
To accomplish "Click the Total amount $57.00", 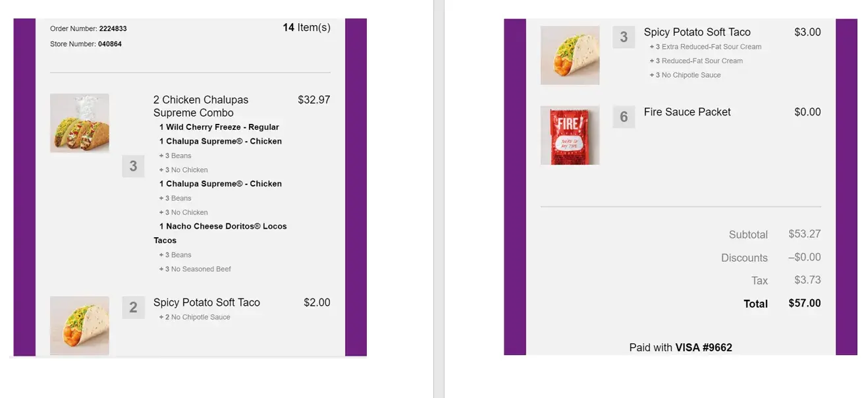I will point(804,303).
